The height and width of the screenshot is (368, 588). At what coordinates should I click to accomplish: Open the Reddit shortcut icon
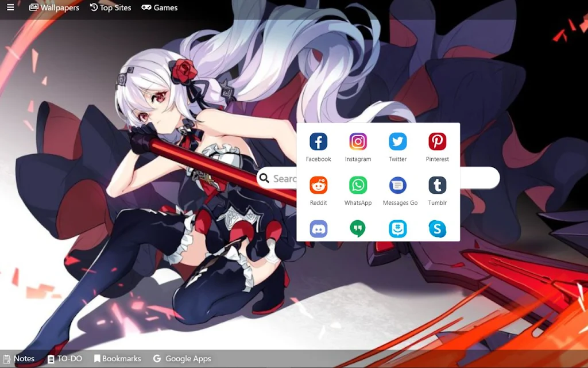318,185
